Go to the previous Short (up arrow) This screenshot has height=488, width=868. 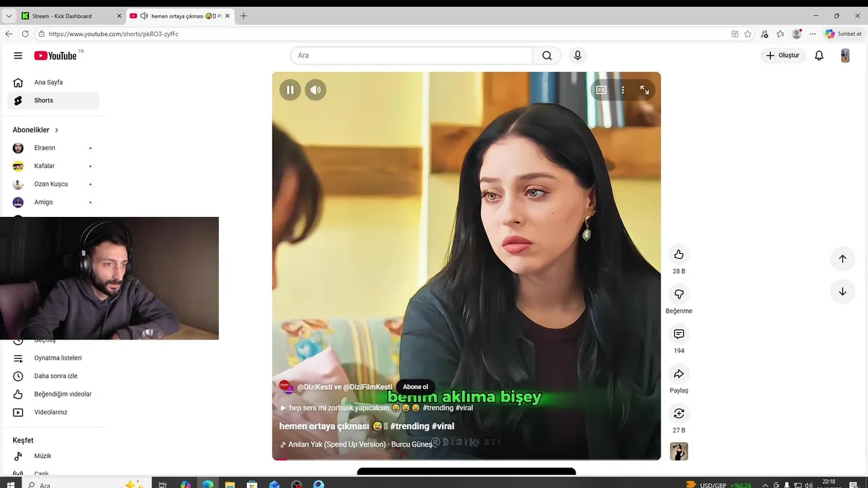point(842,258)
